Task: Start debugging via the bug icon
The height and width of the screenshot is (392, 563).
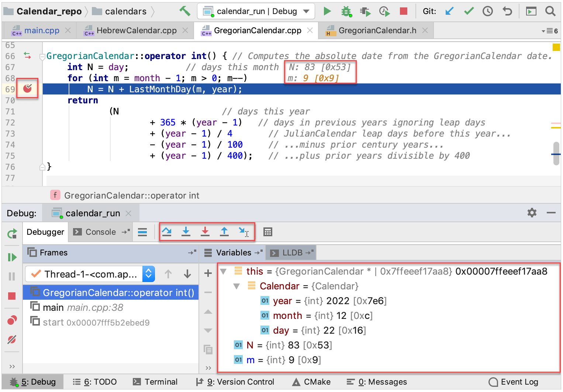Action: pyautogui.click(x=346, y=11)
